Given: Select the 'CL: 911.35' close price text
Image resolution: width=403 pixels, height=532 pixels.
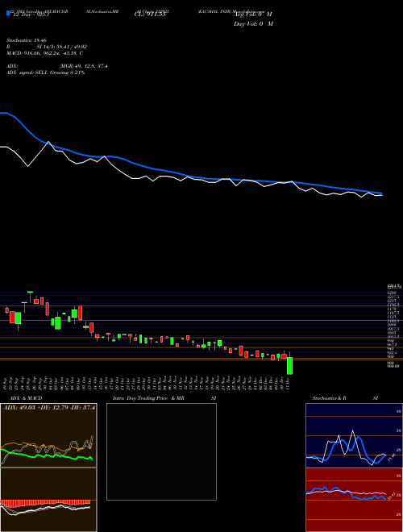Looking at the screenshot, I should (x=150, y=15).
